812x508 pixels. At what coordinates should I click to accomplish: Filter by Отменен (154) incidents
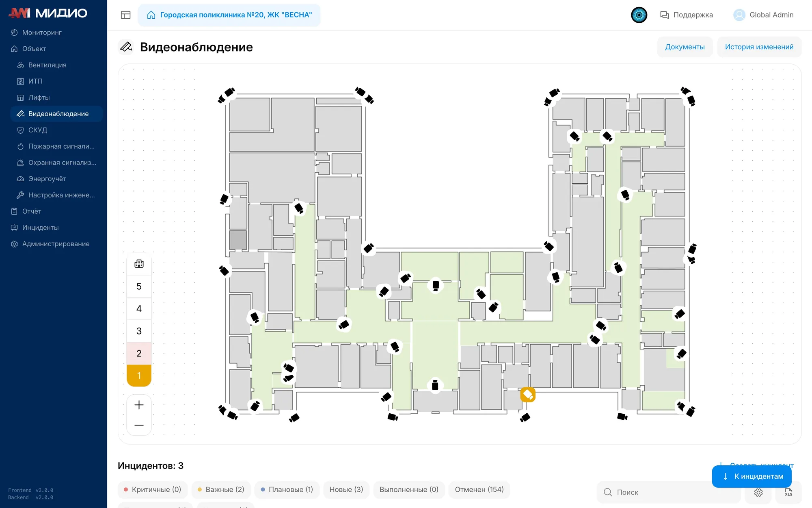[479, 490]
